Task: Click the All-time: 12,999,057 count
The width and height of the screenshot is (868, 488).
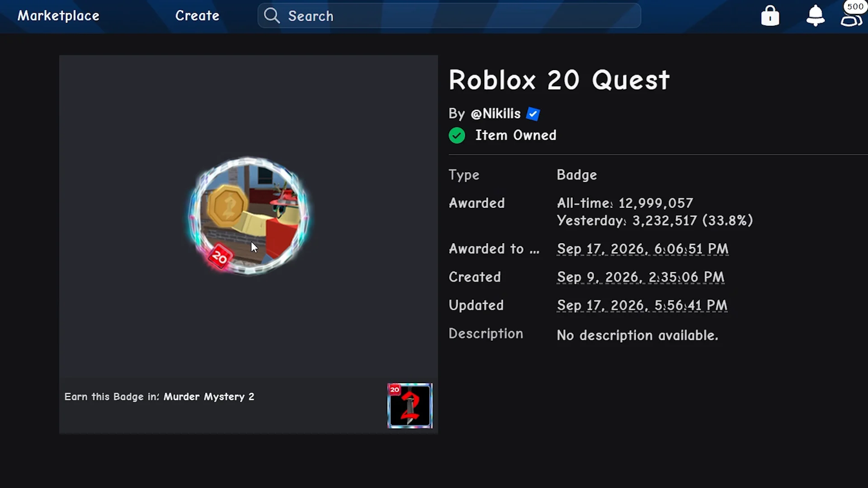Action: point(625,203)
